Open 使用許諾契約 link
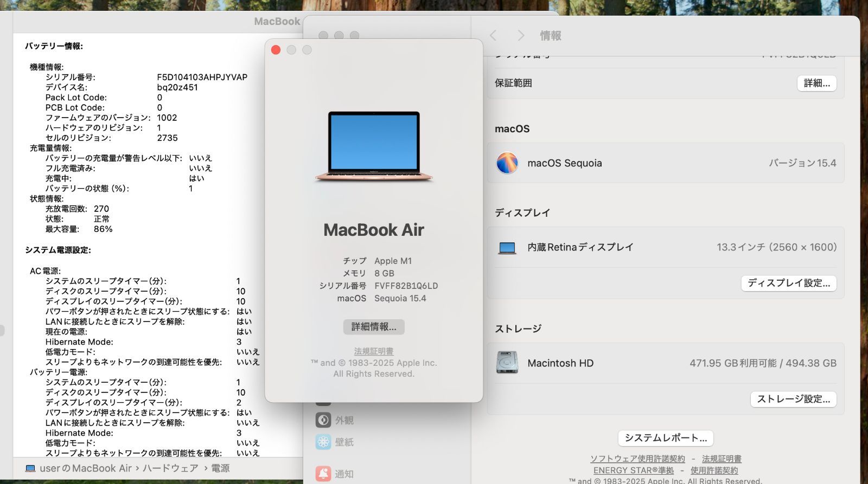The width and height of the screenshot is (868, 484). pyautogui.click(x=714, y=470)
